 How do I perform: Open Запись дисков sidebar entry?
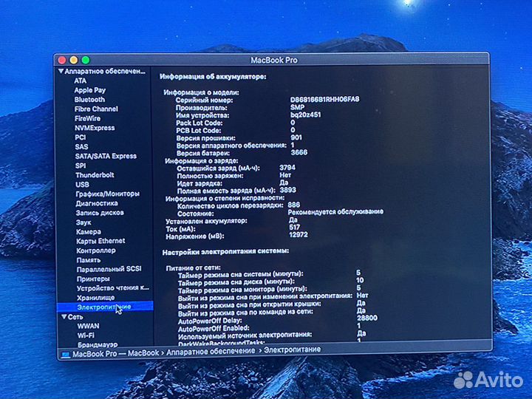[x=100, y=213]
